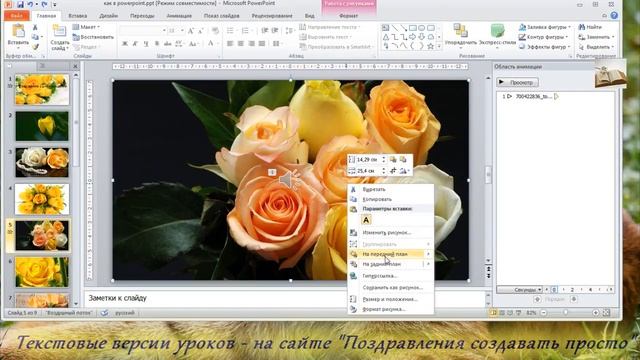Toggle underline (Ч) formatting
The height and width of the screenshot is (360, 640).
coord(146,43)
